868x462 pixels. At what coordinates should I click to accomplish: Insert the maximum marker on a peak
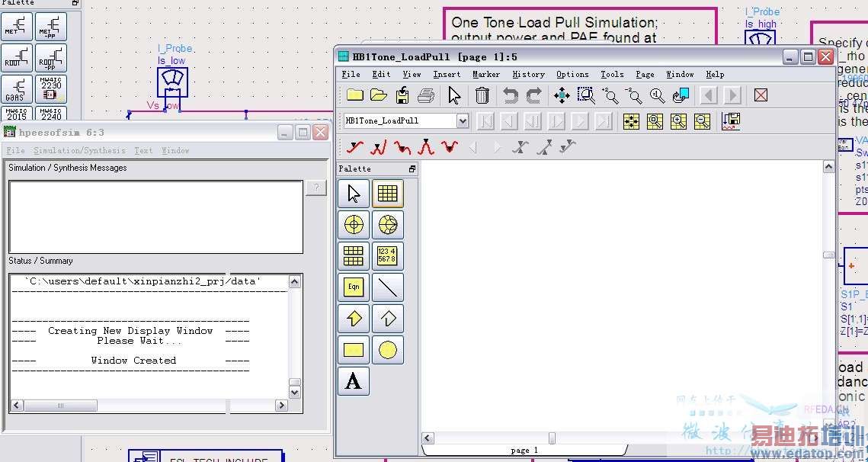click(426, 146)
